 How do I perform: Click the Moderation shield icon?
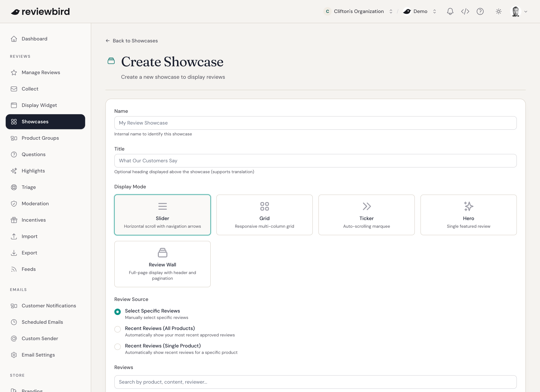click(x=14, y=204)
